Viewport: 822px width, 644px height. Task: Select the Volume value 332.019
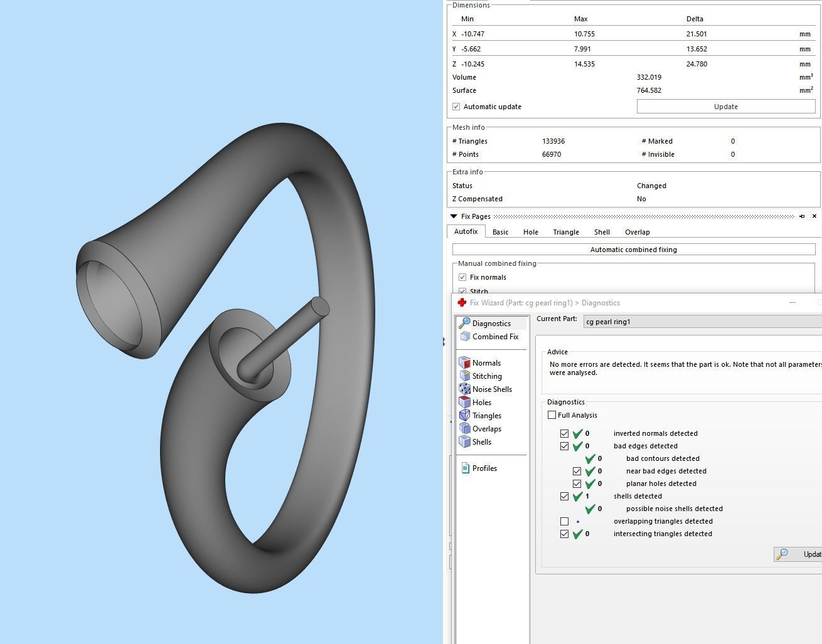pos(649,77)
